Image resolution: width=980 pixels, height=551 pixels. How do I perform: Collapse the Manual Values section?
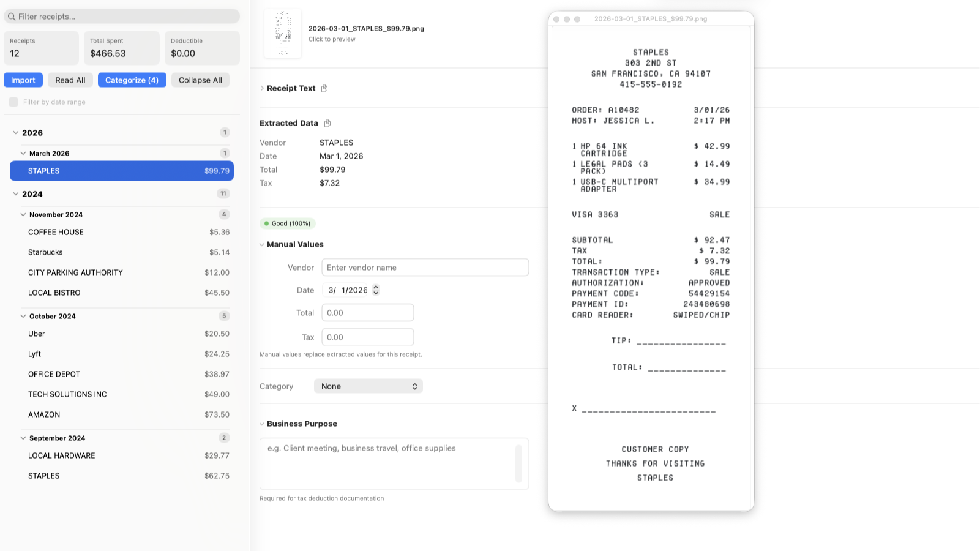262,244
